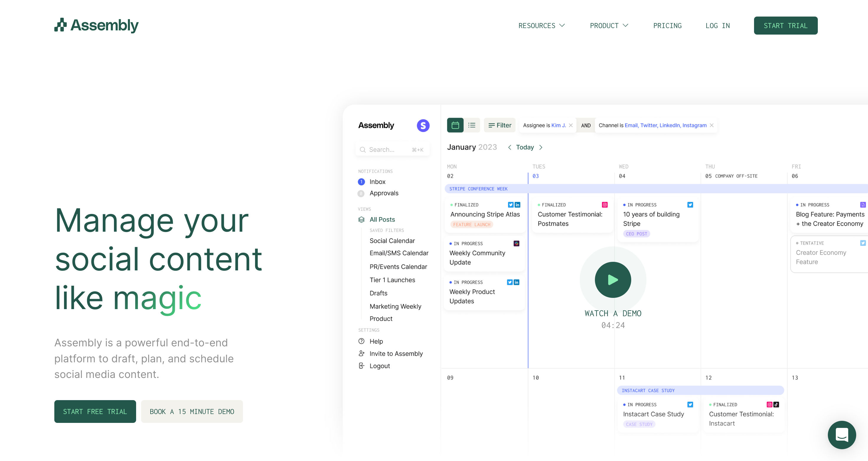Open the tentative Creator Economy Feature card
Viewport: 868px width, 461px height.
(x=830, y=254)
